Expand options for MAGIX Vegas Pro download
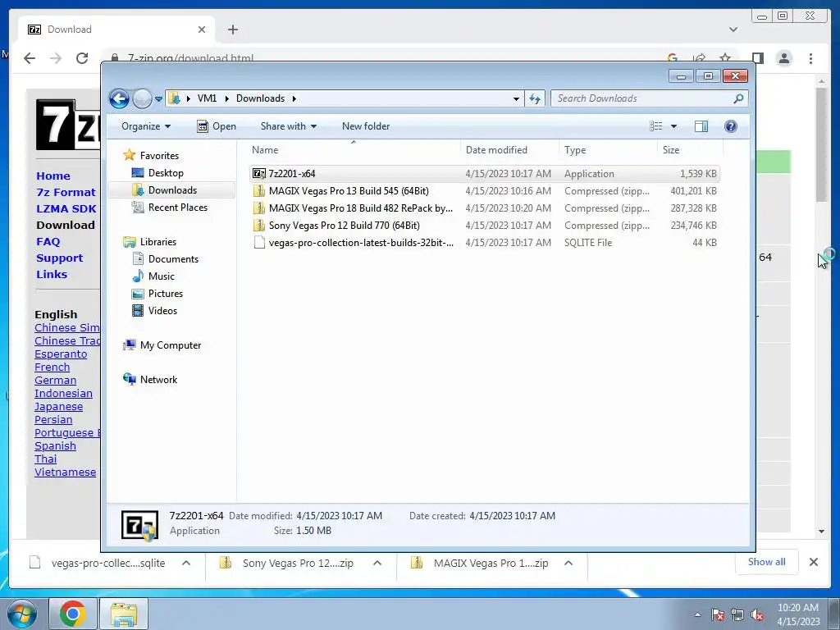The width and height of the screenshot is (840, 630). (x=568, y=563)
